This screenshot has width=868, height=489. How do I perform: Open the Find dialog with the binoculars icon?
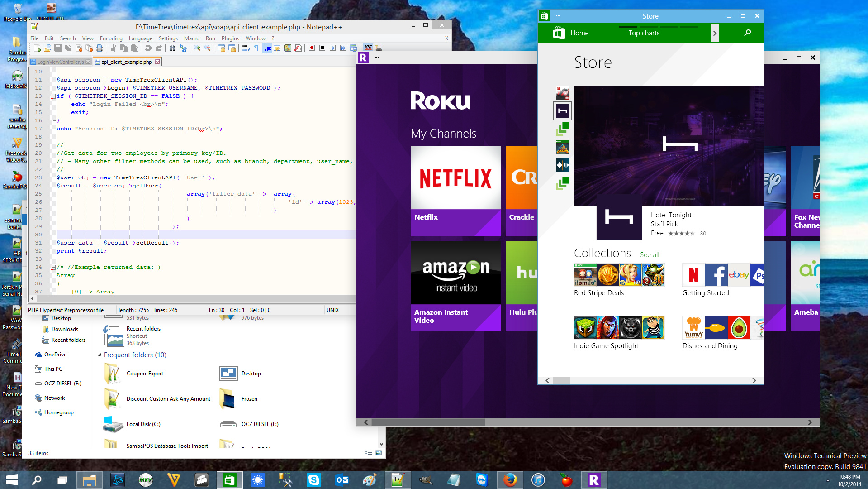tap(173, 48)
